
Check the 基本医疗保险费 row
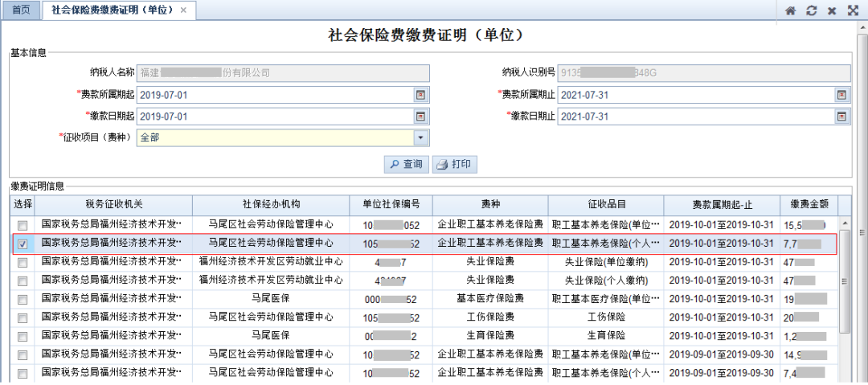pyautogui.click(x=23, y=299)
